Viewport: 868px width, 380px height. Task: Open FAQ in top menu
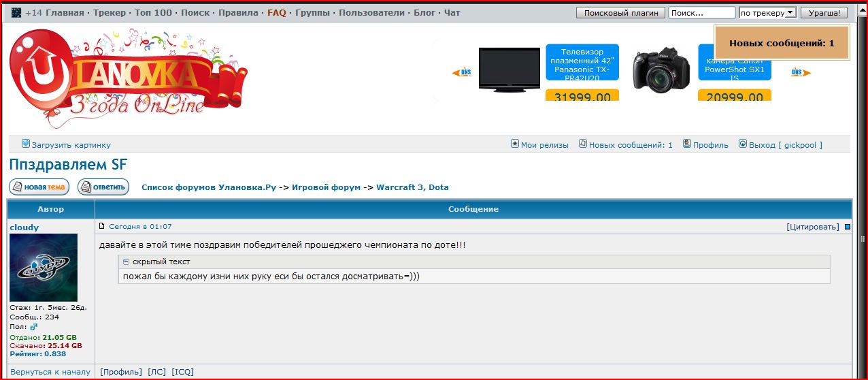click(277, 13)
